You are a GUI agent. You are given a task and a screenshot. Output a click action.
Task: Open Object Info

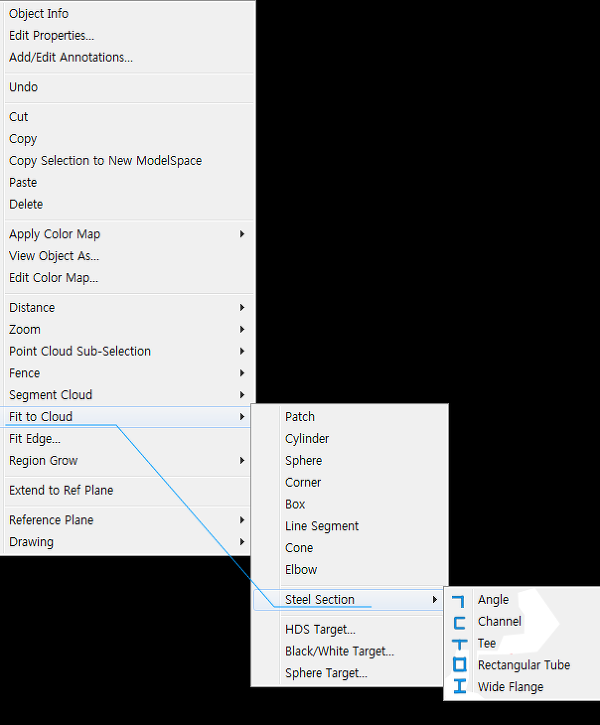(x=39, y=14)
